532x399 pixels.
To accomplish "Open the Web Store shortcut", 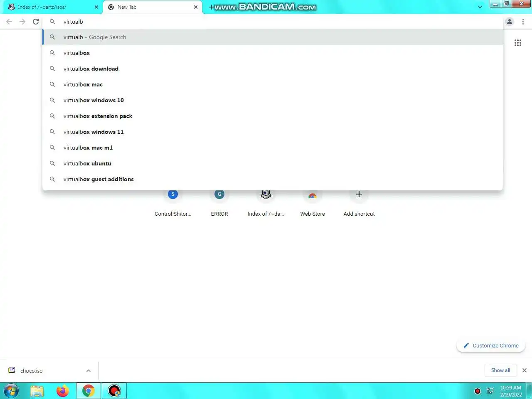I will (313, 204).
